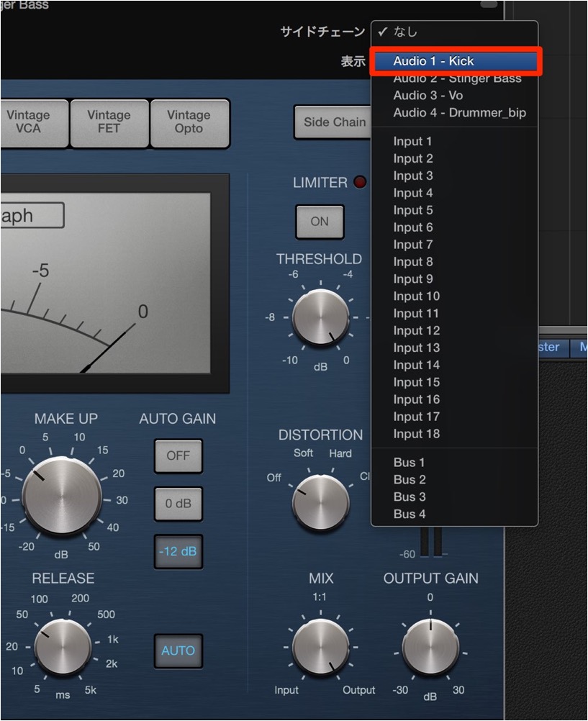588x721 pixels.
Task: Set Auto Gain to -12 dB
Action: (178, 551)
